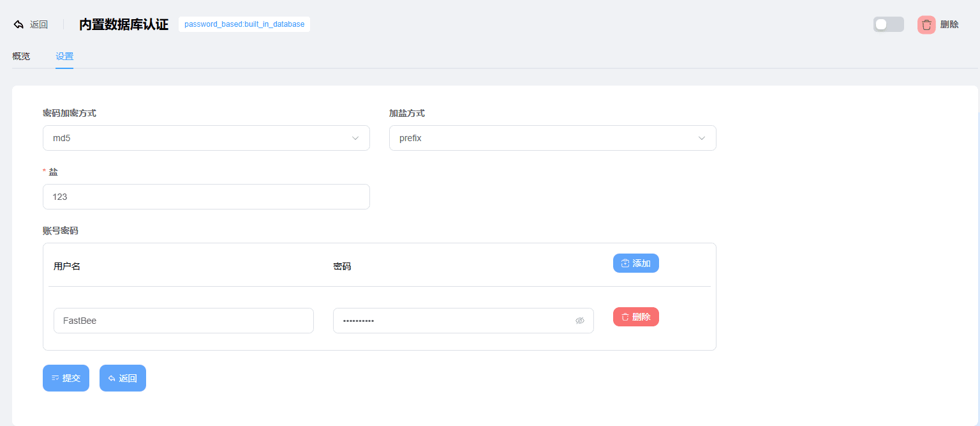The width and height of the screenshot is (980, 426).
Task: Submit the form with 提交 button
Action: [66, 378]
